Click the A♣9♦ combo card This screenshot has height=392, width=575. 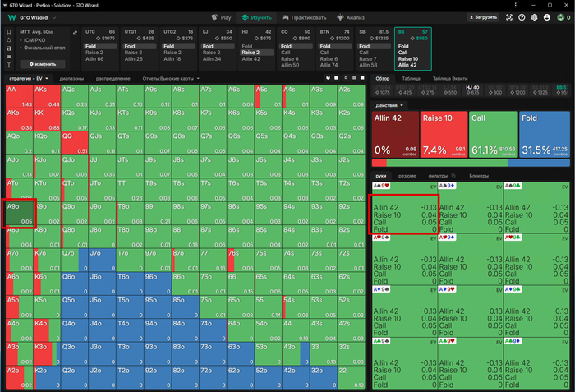[536, 363]
